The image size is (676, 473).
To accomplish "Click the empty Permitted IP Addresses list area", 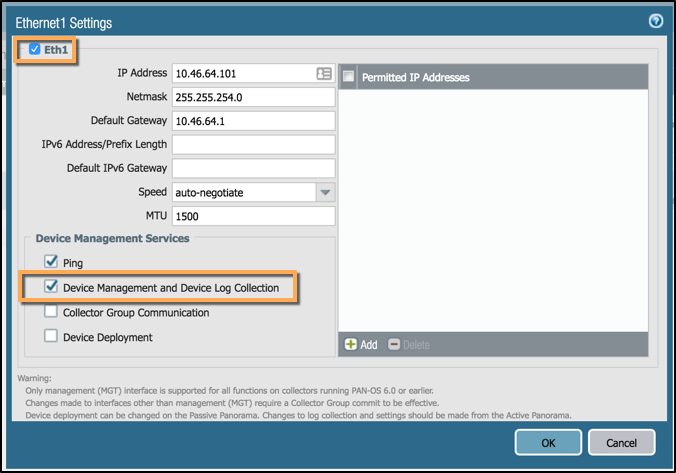I will tap(493, 210).
